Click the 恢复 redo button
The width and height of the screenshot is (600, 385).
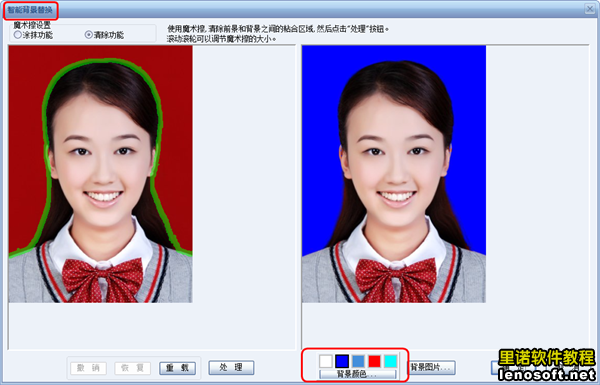132,368
